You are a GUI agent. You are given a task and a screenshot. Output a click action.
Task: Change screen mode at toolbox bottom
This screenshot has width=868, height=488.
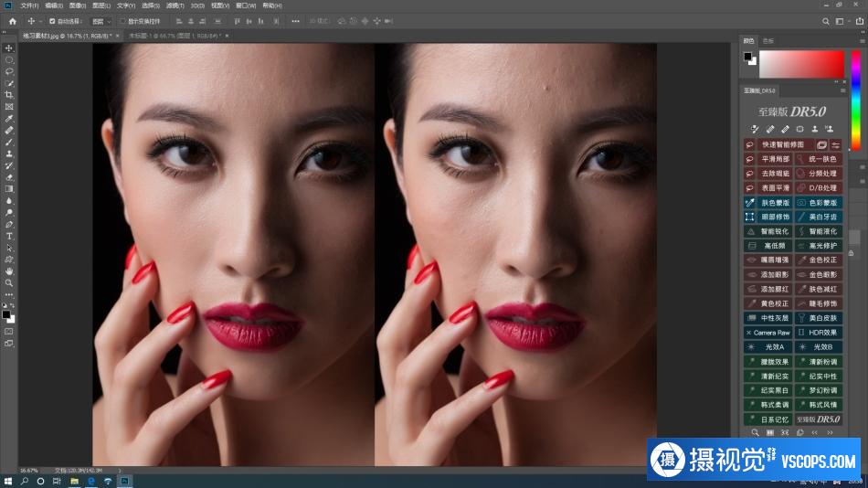pyautogui.click(x=9, y=344)
